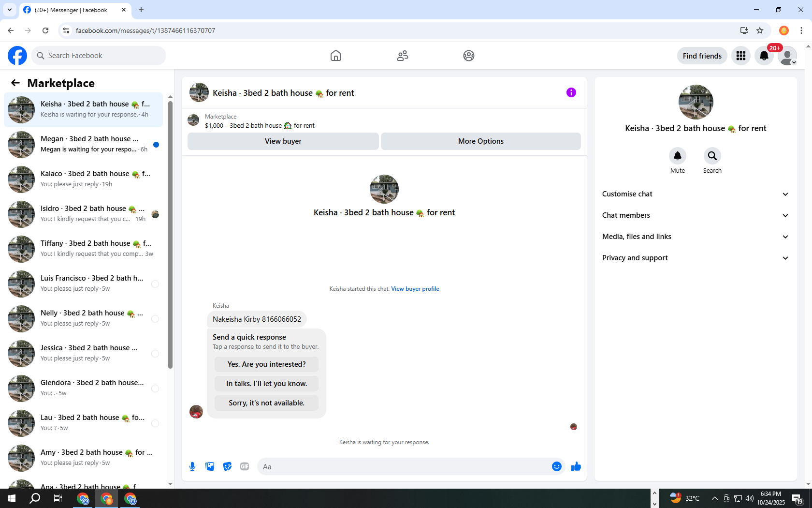Send 'Sorry, it's not available.' response
The width and height of the screenshot is (812, 508).
(267, 403)
